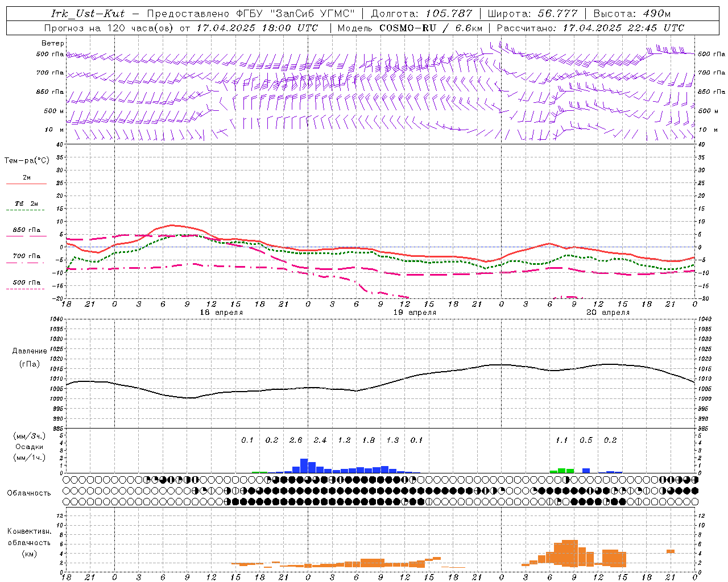
Task: Click the Прогноз на 120 часа(ов) text
Action: [109, 28]
